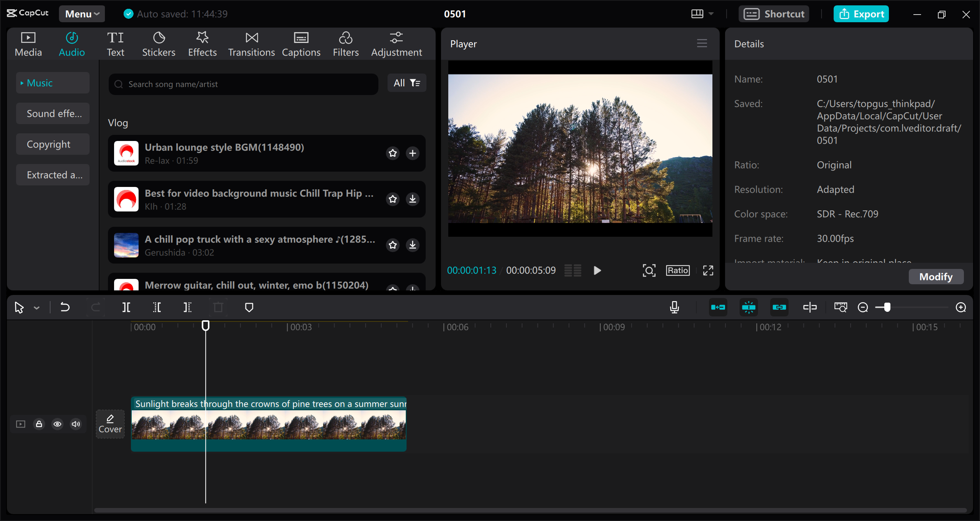The width and height of the screenshot is (980, 521).
Task: Expand the cursor tool options chevron
Action: (x=37, y=307)
